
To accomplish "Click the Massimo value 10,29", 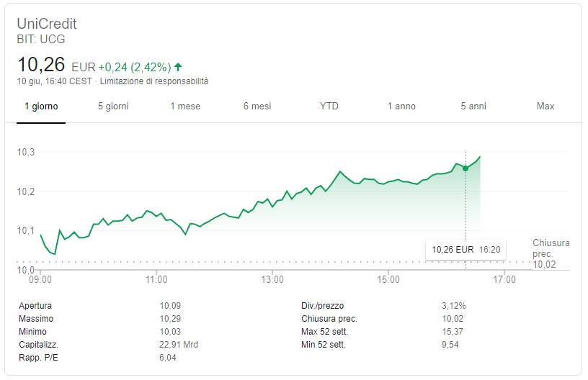I will click(170, 319).
